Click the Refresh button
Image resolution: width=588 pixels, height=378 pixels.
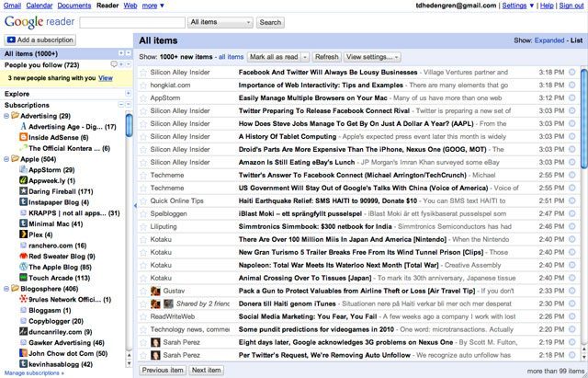(x=327, y=57)
